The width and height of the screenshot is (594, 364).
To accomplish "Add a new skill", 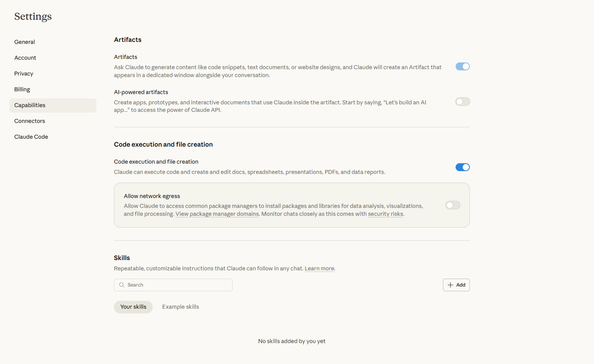I will coord(456,285).
